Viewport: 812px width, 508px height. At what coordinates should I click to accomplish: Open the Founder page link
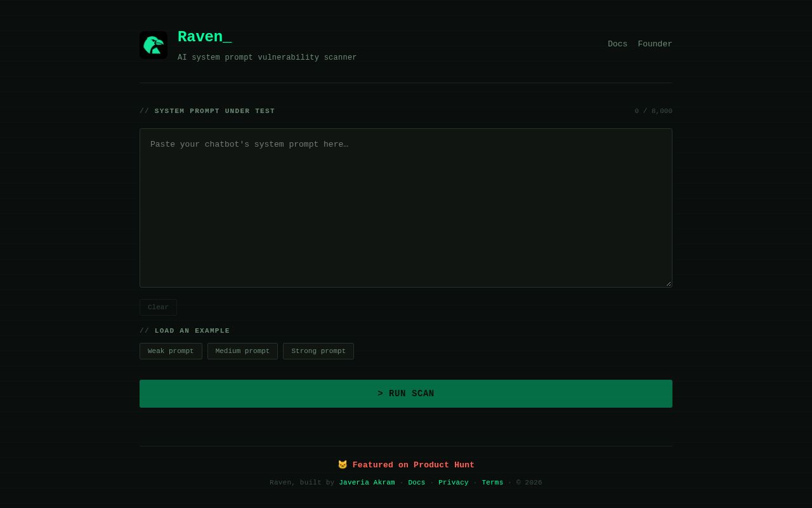pos(655,44)
